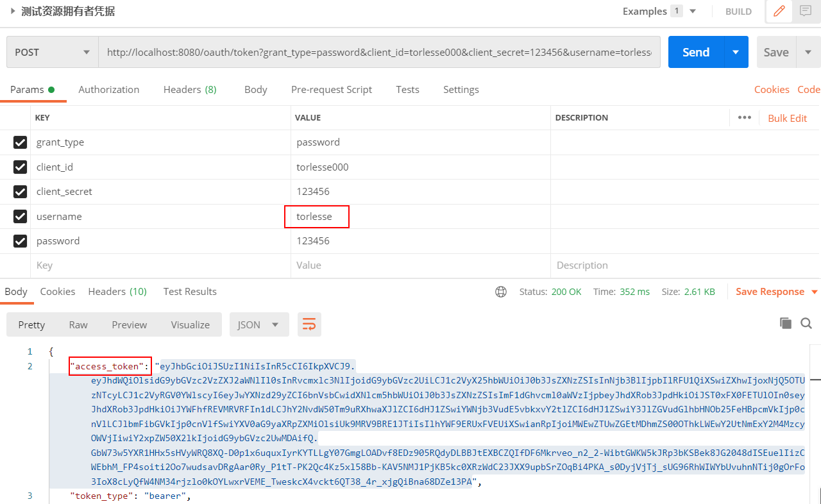Click Bulk Edit

tap(787, 118)
